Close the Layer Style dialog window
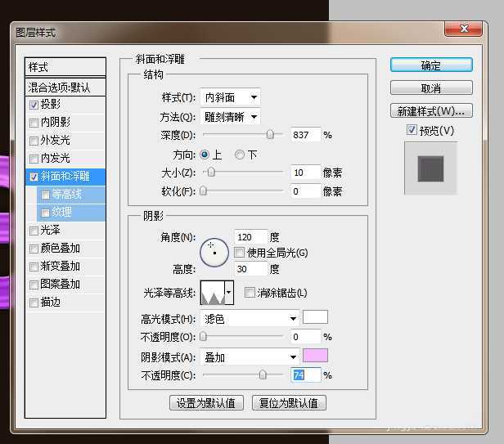The height and width of the screenshot is (444, 504). (x=470, y=31)
